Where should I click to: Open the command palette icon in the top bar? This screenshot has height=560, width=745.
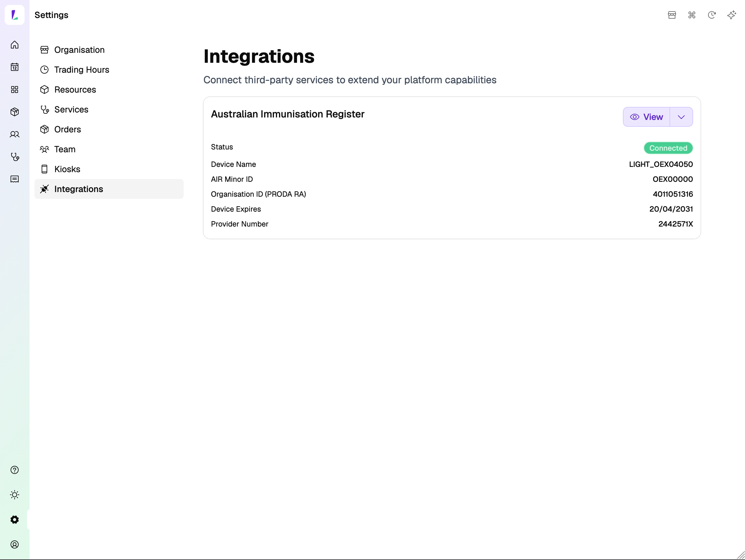692,15
